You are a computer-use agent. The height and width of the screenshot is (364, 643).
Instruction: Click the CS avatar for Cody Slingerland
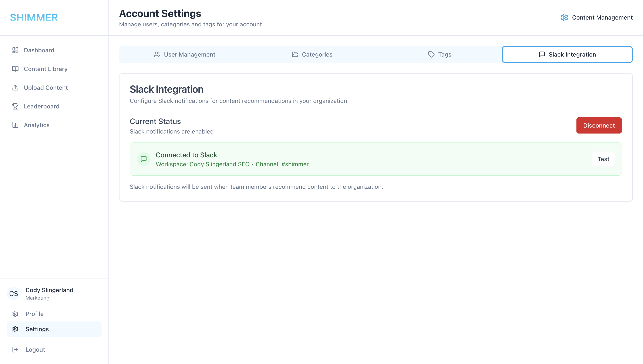pyautogui.click(x=13, y=293)
